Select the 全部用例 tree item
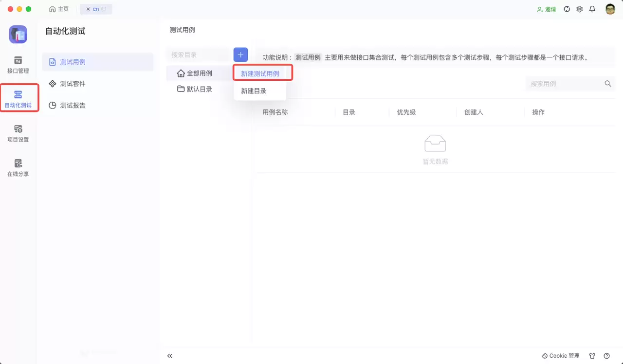Viewport: 623px width, 364px height. [200, 73]
